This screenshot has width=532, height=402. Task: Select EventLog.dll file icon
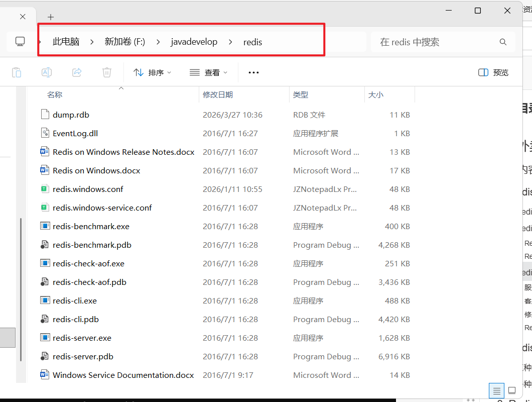click(x=45, y=133)
